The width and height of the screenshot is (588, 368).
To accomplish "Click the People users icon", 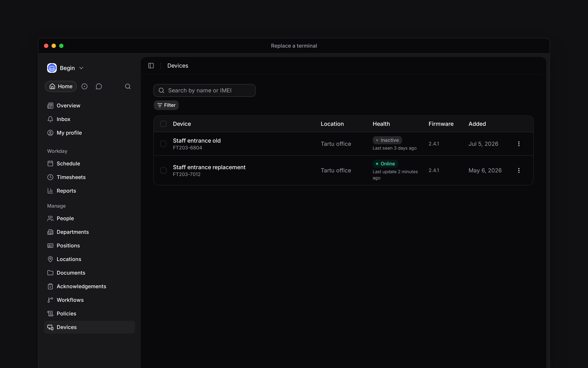I will pos(50,218).
